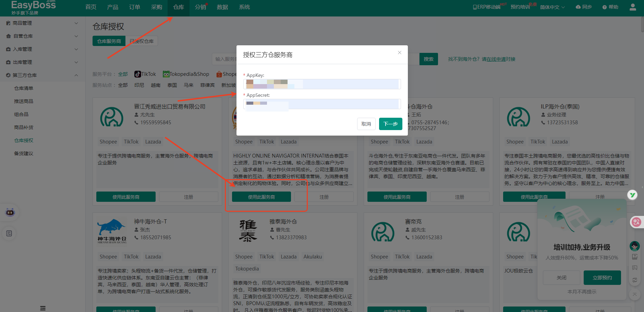This screenshot has width=644, height=312.
Task: Select 全部 to show all service platforms
Action: [x=123, y=74]
